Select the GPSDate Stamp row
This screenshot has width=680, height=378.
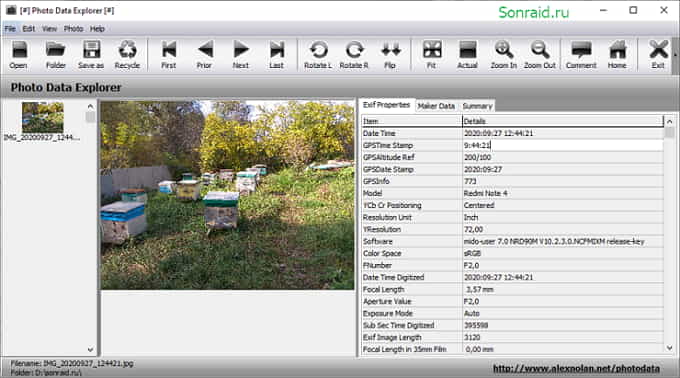pyautogui.click(x=512, y=169)
